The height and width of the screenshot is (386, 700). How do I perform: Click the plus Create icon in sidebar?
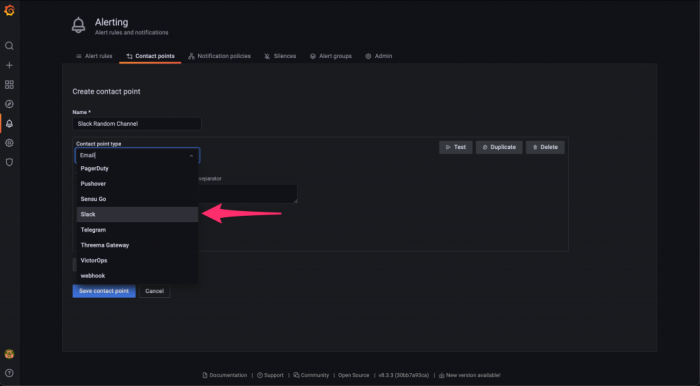pos(9,65)
